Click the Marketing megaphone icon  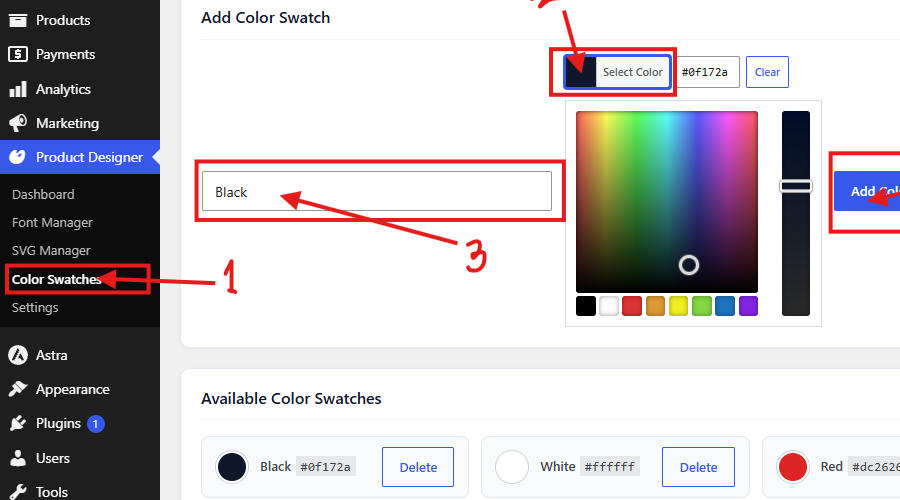coord(18,123)
